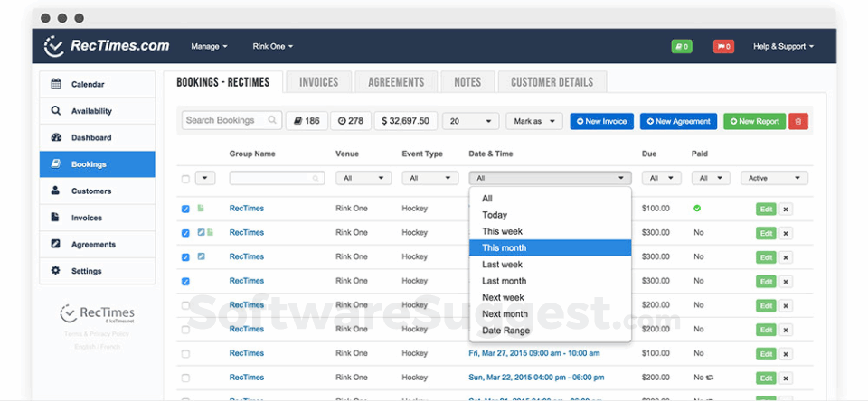Viewport: 868px width, 401px height.
Task: Open the Sun, Mar 22, 2015 booking link
Action: tap(534, 378)
